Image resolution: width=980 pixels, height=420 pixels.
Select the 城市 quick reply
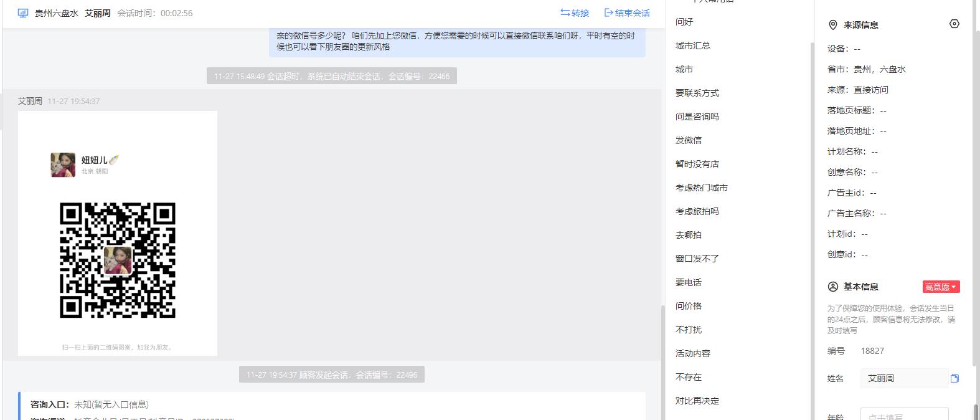click(x=684, y=69)
